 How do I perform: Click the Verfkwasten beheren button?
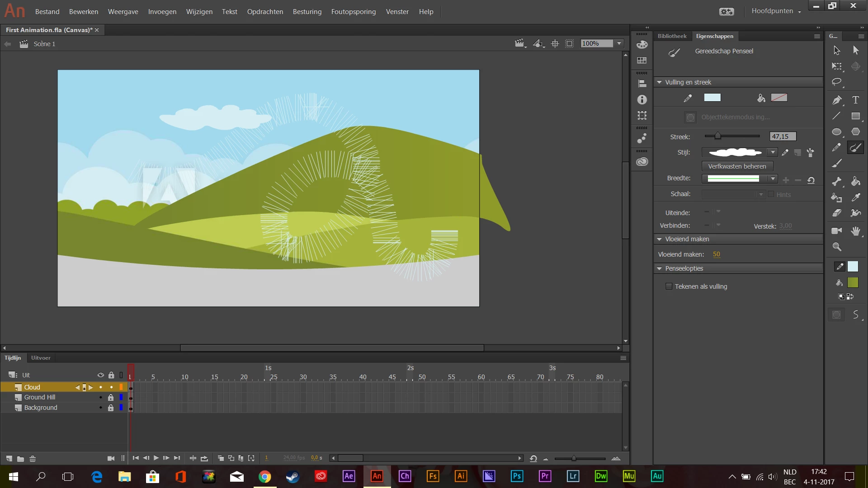(x=737, y=166)
